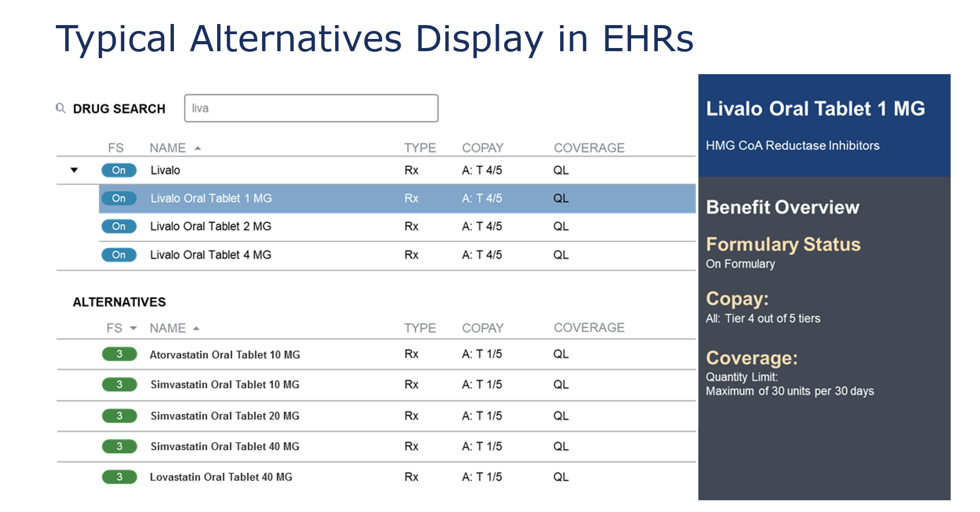
Task: Sort Alternatives by NAME arrow
Action: (x=196, y=328)
